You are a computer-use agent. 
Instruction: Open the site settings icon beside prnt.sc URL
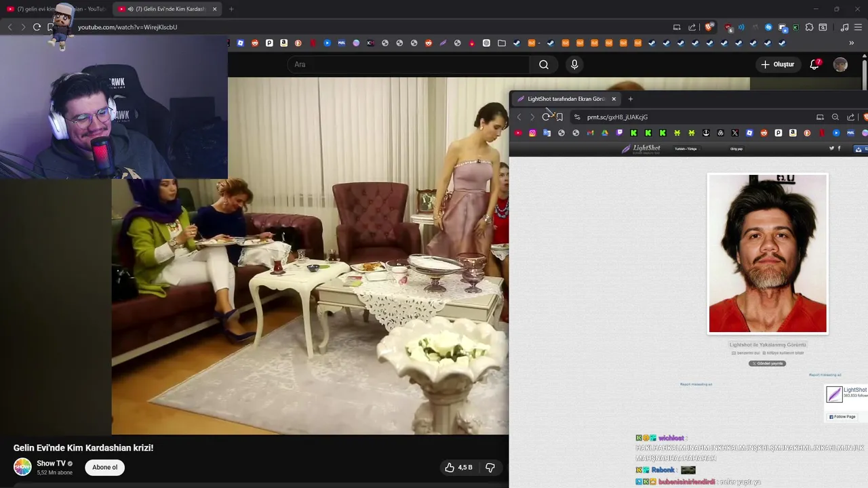pyautogui.click(x=577, y=117)
